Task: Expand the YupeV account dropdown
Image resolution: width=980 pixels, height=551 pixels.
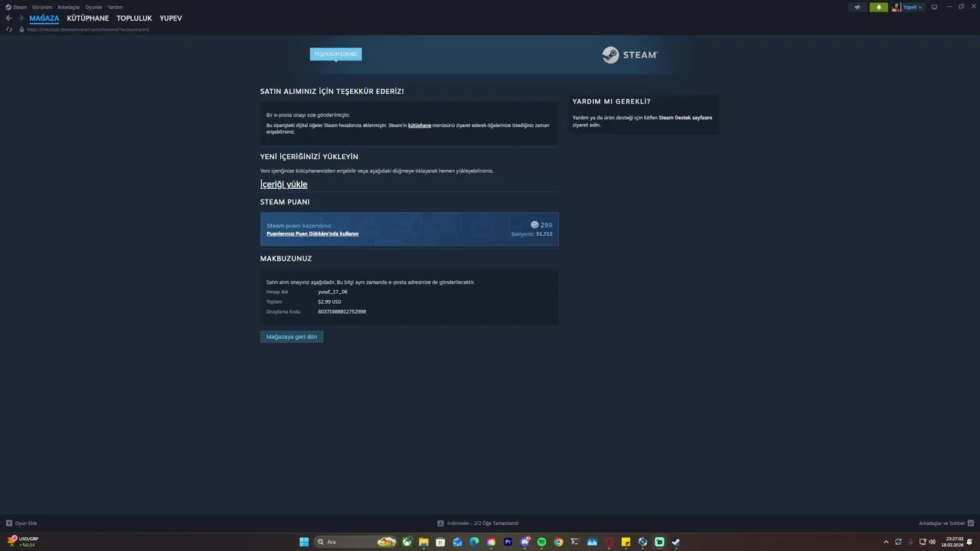Action: (x=913, y=7)
